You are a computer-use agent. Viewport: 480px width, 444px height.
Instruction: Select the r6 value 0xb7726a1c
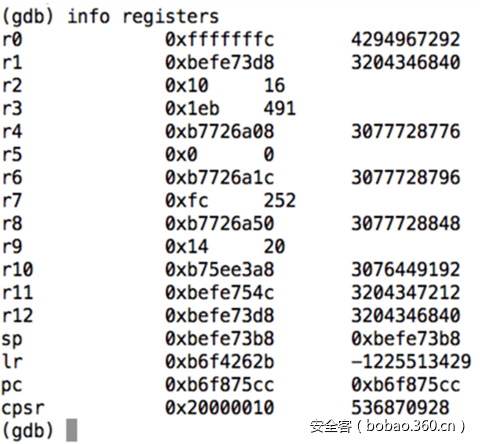(x=219, y=177)
